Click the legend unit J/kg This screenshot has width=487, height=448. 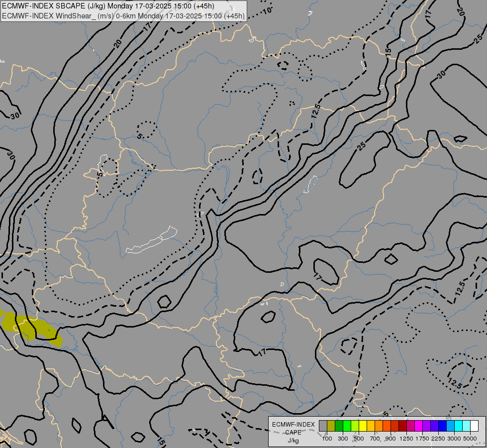[x=293, y=441]
